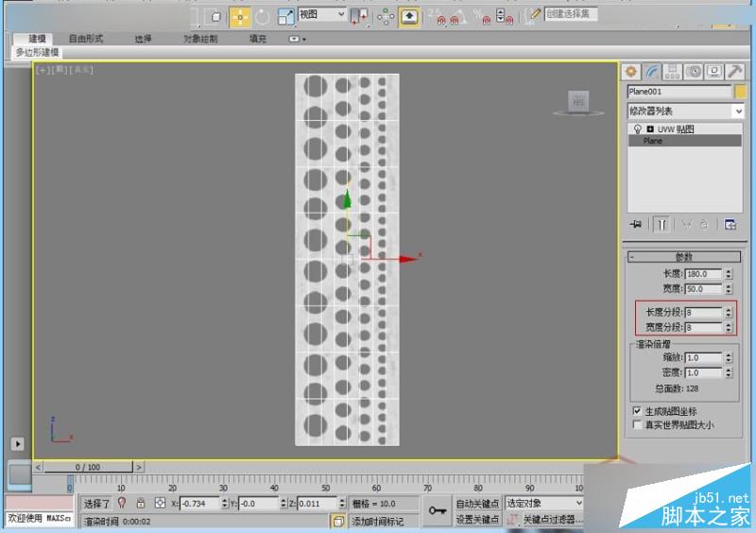The image size is (756, 533).
Task: Click the pin stack icon
Action: click(x=635, y=224)
